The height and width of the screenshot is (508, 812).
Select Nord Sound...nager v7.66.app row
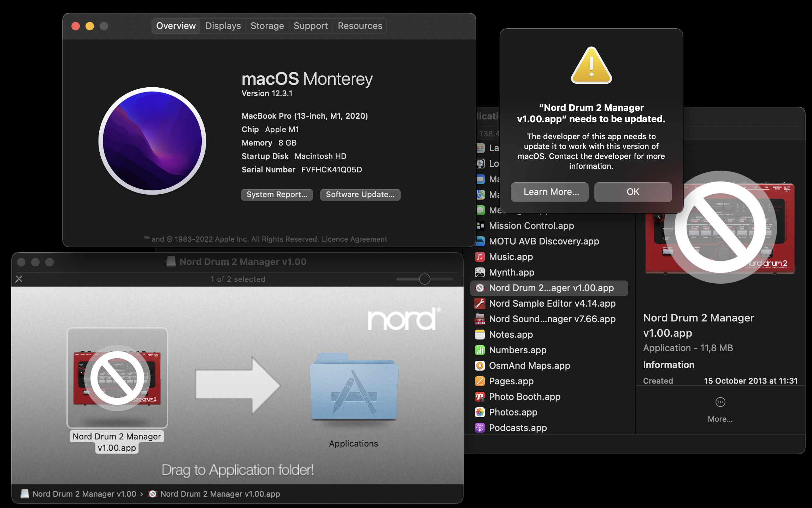(549, 319)
